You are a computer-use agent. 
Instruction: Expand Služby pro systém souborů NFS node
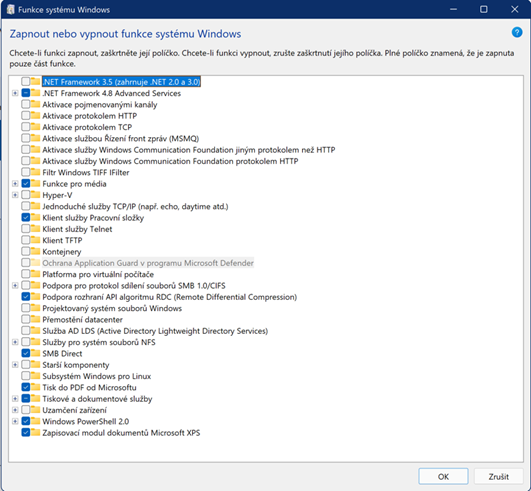tap(15, 342)
